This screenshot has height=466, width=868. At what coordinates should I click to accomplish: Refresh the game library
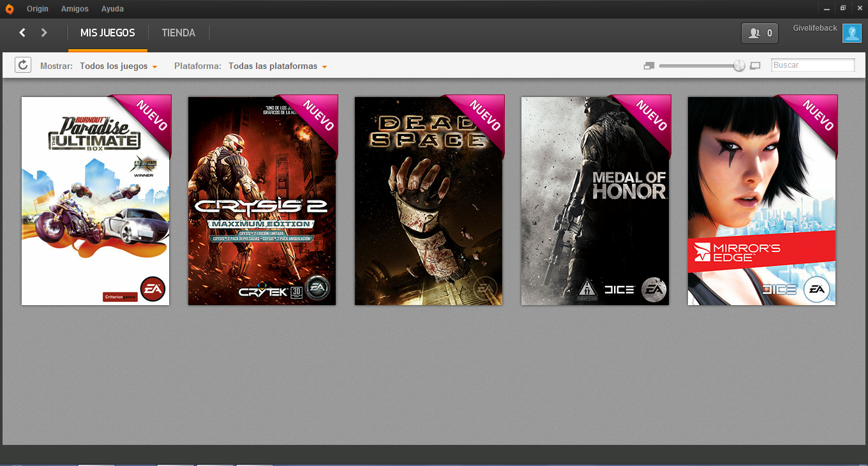pos(23,64)
